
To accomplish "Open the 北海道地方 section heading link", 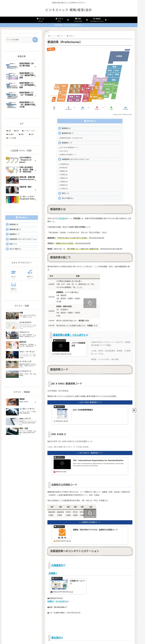I will [58, 565].
